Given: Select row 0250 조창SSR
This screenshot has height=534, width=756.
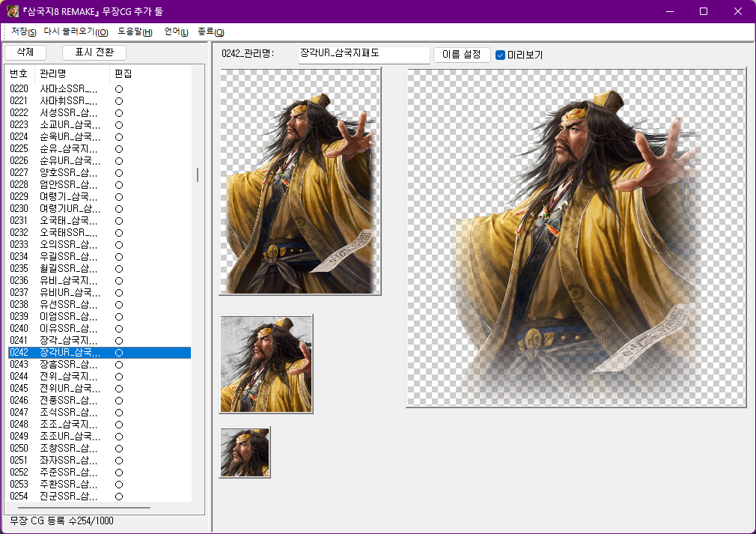Looking at the screenshot, I should [x=100, y=448].
